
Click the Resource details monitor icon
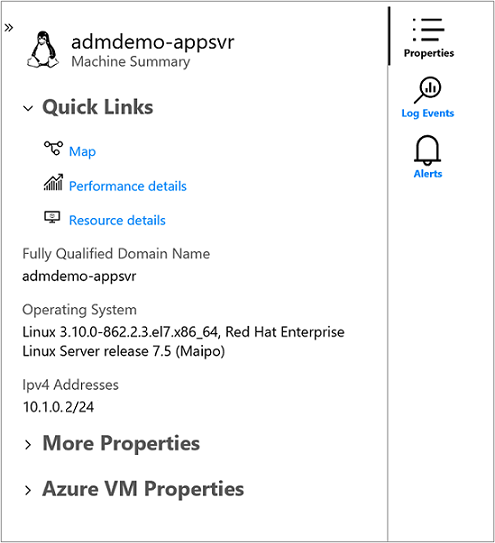click(x=52, y=217)
